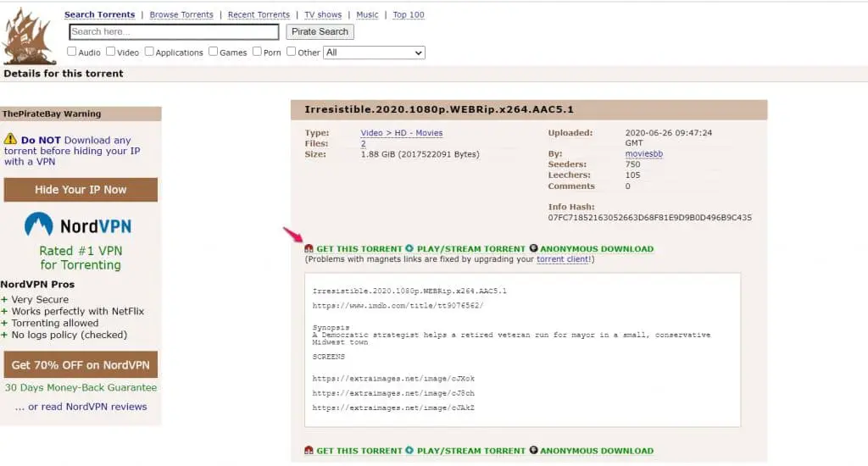Open the Browse Torrents menu link
868x466 pixels.
pyautogui.click(x=181, y=14)
